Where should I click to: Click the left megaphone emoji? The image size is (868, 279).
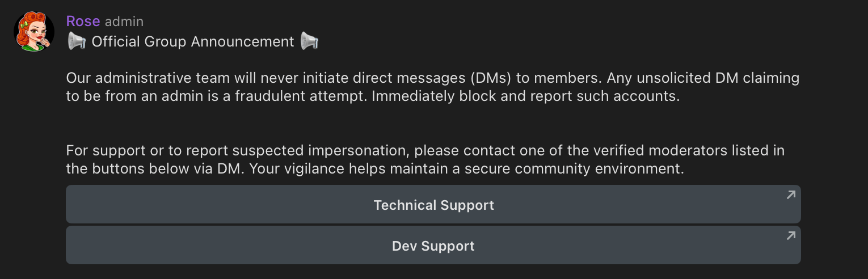click(x=77, y=41)
